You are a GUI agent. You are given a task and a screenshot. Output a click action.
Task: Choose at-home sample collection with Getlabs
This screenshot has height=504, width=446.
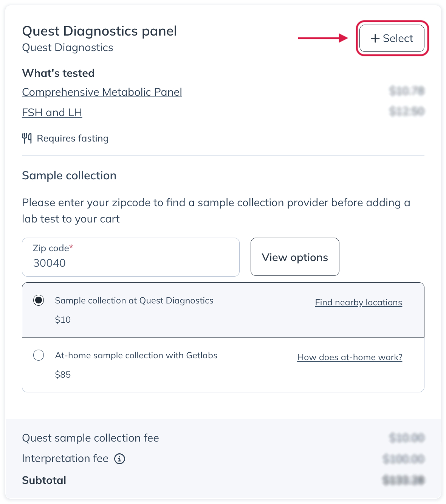(39, 355)
